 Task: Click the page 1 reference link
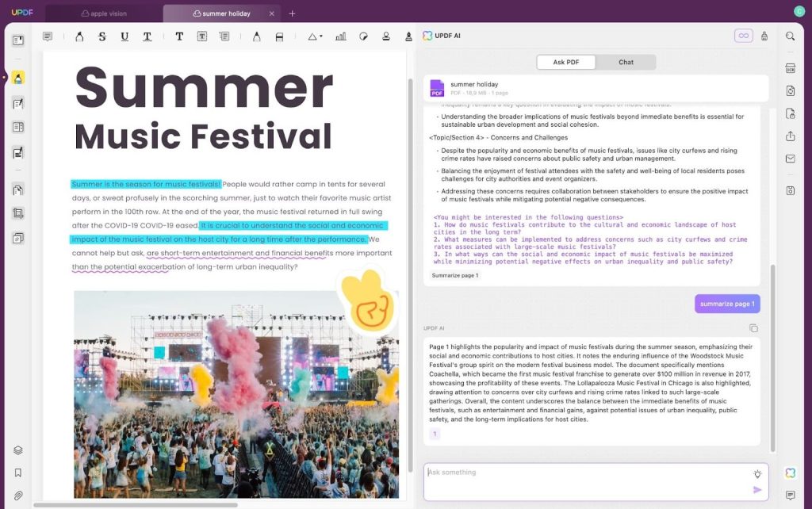[x=435, y=434]
